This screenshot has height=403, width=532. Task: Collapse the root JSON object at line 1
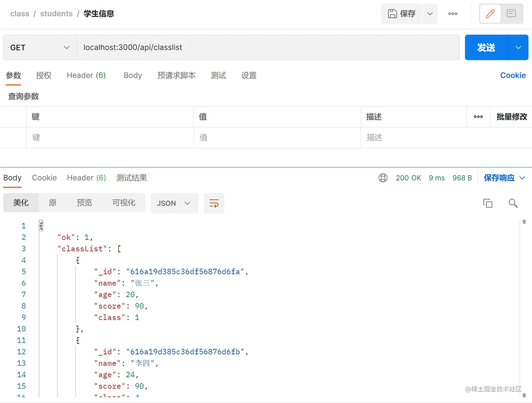(x=41, y=226)
